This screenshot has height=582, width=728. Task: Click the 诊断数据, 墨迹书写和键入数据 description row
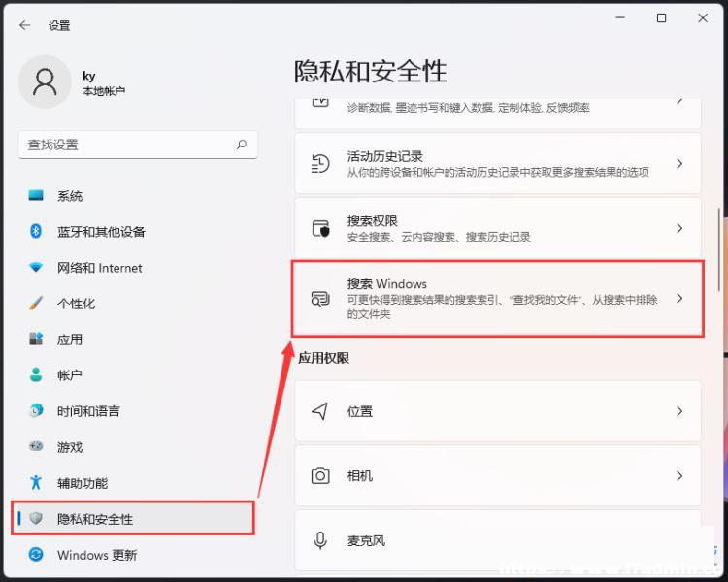click(x=498, y=113)
